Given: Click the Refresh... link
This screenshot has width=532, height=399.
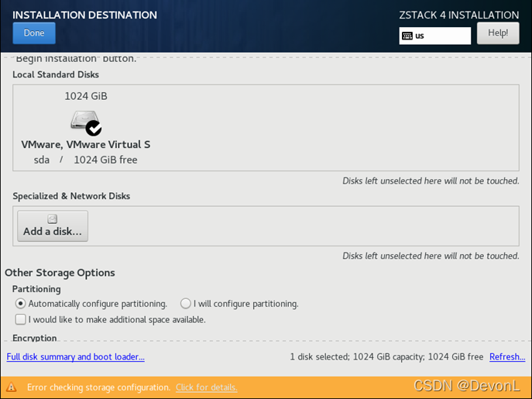Looking at the screenshot, I should point(507,356).
